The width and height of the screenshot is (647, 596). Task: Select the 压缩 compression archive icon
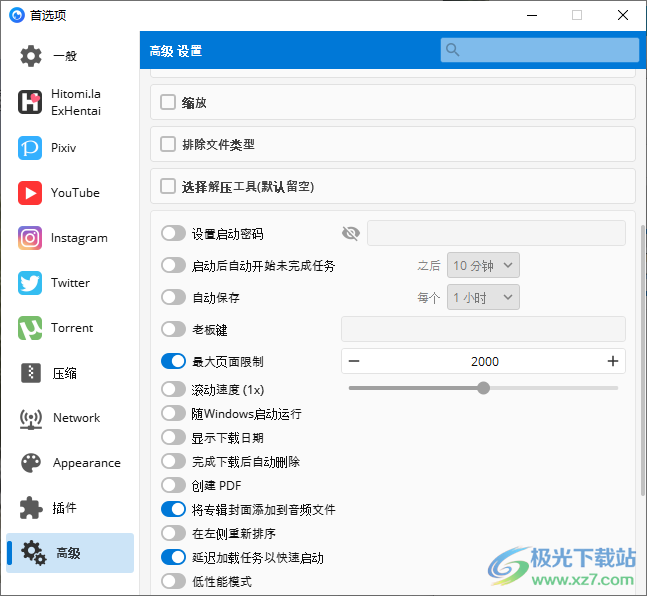coord(31,373)
